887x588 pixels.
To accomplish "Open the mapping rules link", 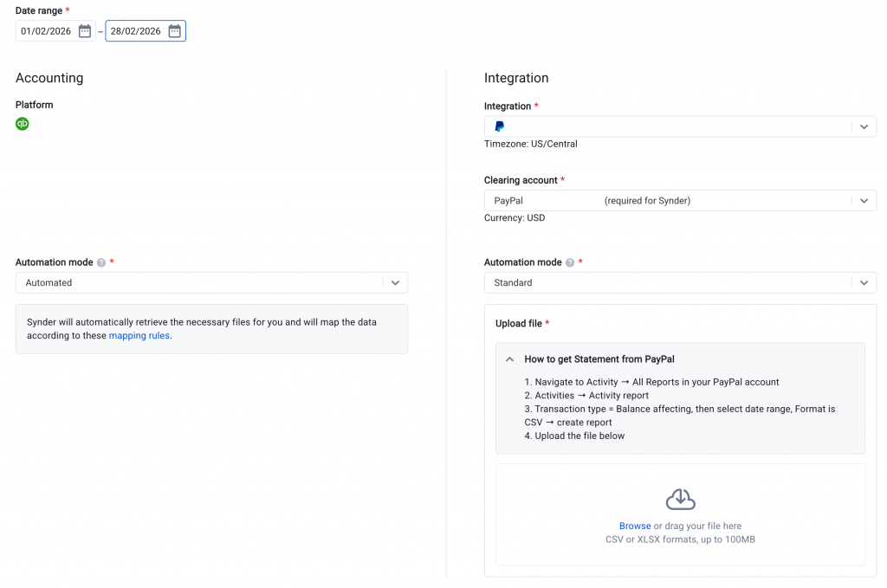I will [x=139, y=336].
